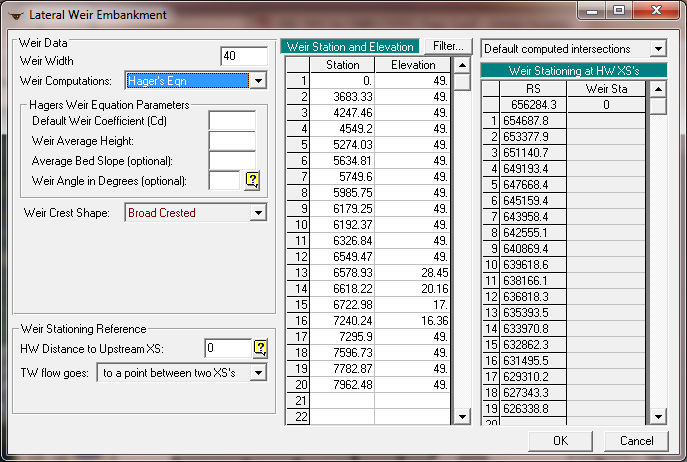Click the Weir Width input field

pyautogui.click(x=244, y=56)
